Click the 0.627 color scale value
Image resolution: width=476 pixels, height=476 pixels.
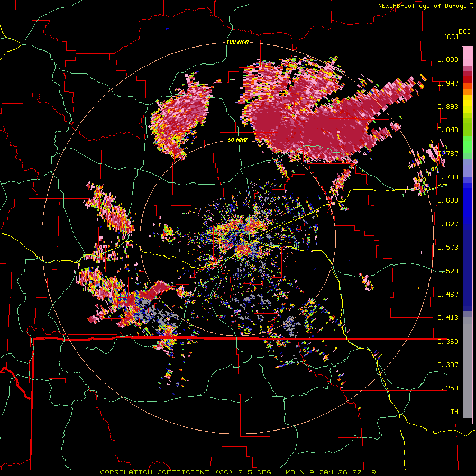[448, 224]
